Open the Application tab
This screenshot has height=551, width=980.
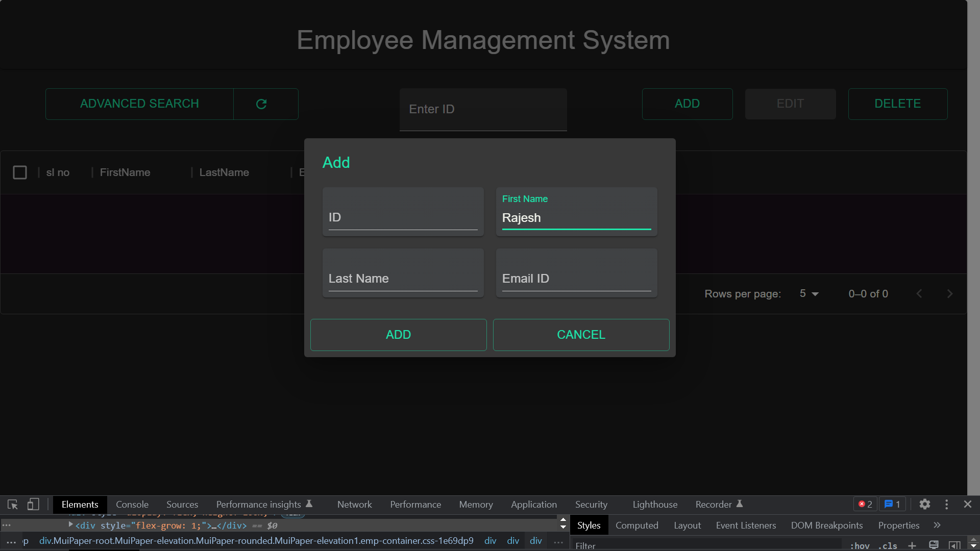pyautogui.click(x=534, y=505)
